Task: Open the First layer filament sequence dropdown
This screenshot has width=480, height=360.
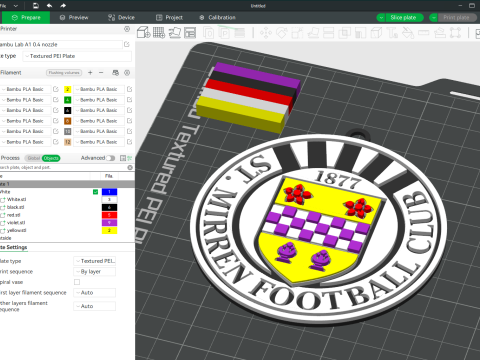Action: [95, 293]
